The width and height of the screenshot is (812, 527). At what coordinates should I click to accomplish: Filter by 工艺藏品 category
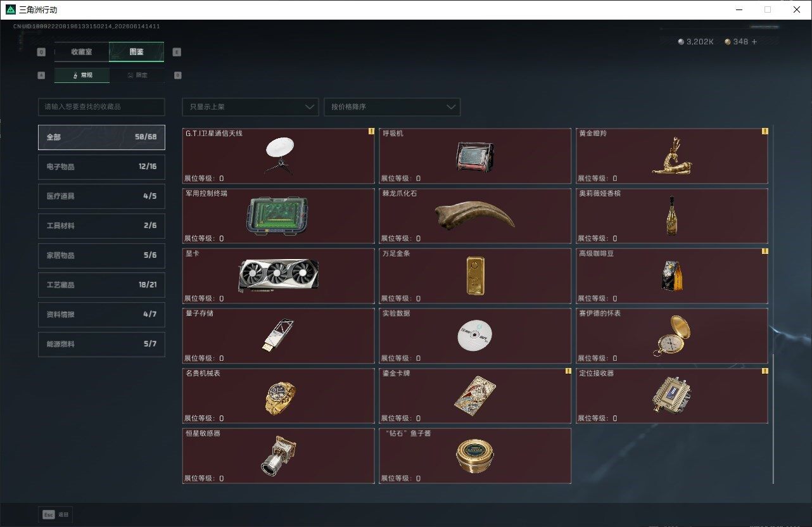[101, 285]
